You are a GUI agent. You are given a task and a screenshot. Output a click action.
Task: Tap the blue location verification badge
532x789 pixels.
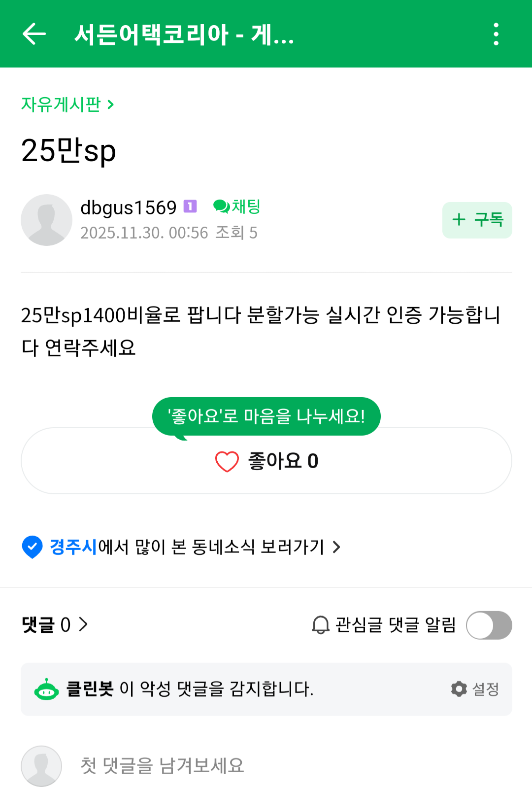pyautogui.click(x=32, y=547)
